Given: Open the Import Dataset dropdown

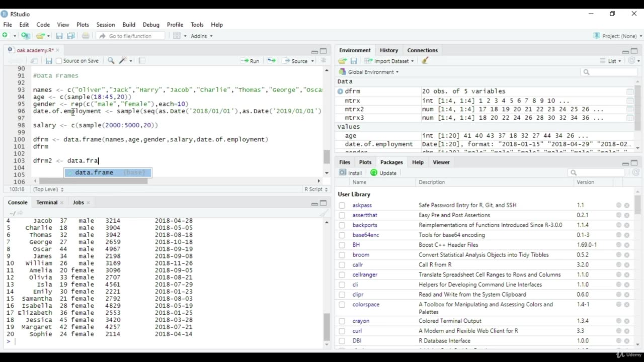Looking at the screenshot, I should point(389,61).
